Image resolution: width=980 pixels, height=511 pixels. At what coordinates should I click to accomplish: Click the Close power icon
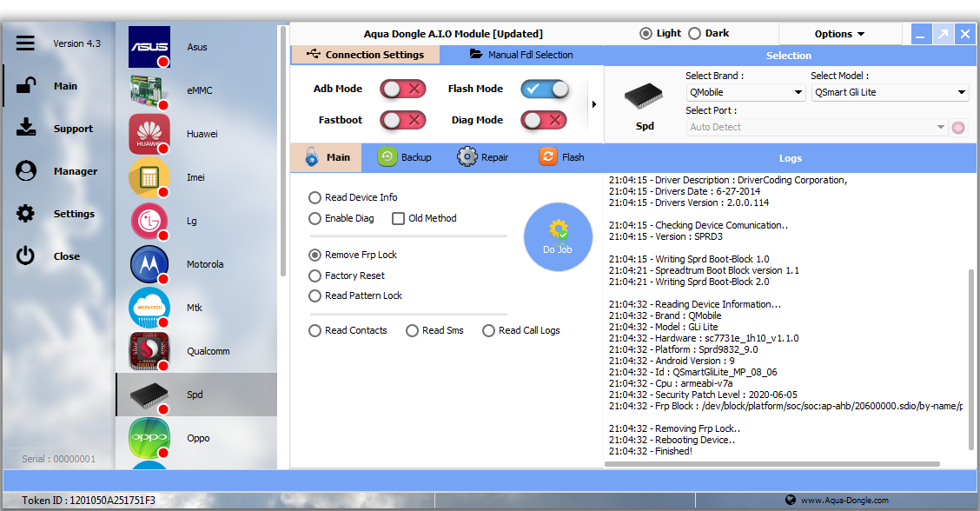point(25,255)
